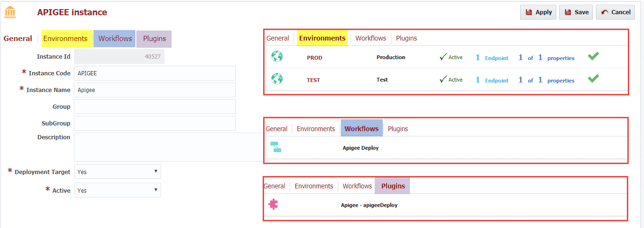Image resolution: width=644 pixels, height=228 pixels.
Task: Click the Apigee Deploy workflow name
Action: pos(361,148)
